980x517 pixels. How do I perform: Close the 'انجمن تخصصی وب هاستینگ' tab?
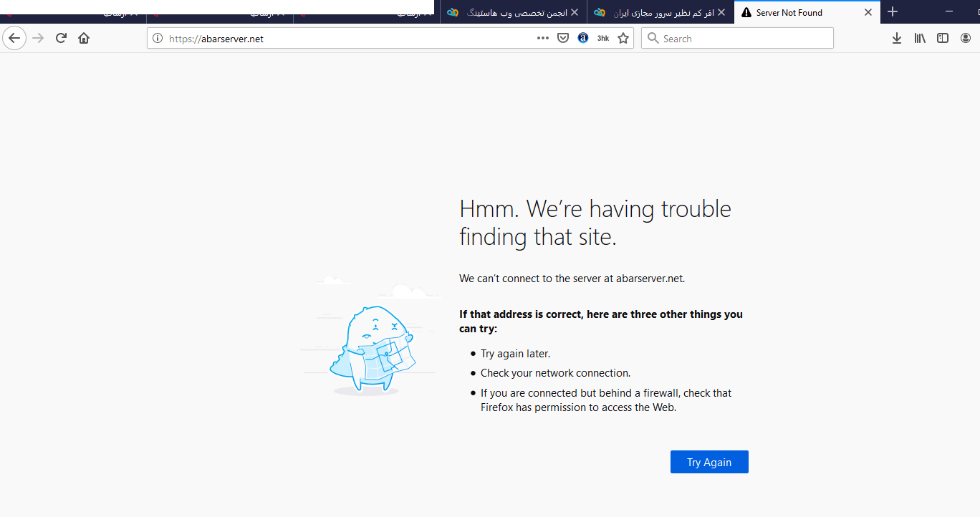pos(575,12)
